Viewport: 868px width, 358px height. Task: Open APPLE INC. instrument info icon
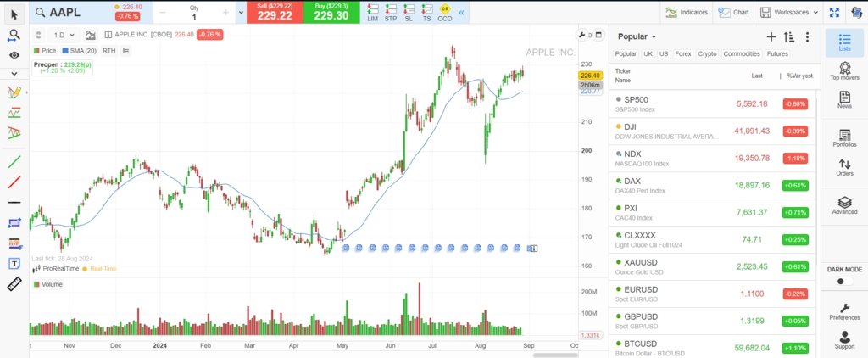click(108, 35)
